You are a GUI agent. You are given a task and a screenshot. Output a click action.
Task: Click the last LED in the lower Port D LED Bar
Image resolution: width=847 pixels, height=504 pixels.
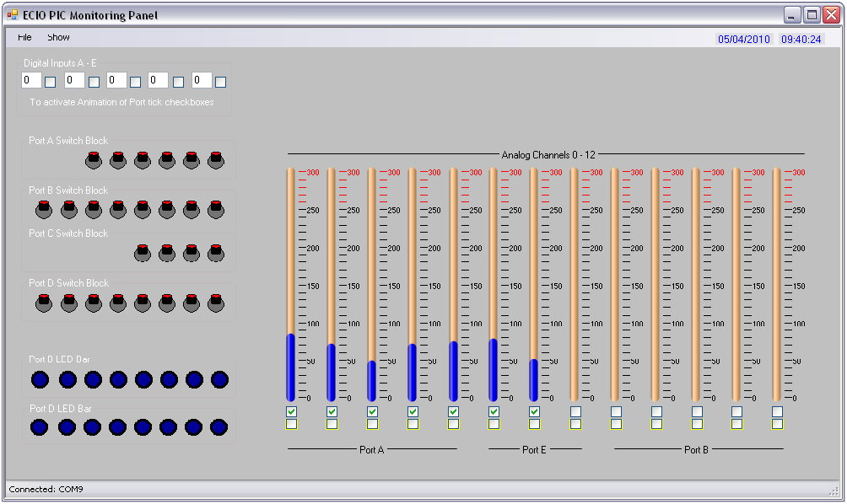pyautogui.click(x=218, y=427)
